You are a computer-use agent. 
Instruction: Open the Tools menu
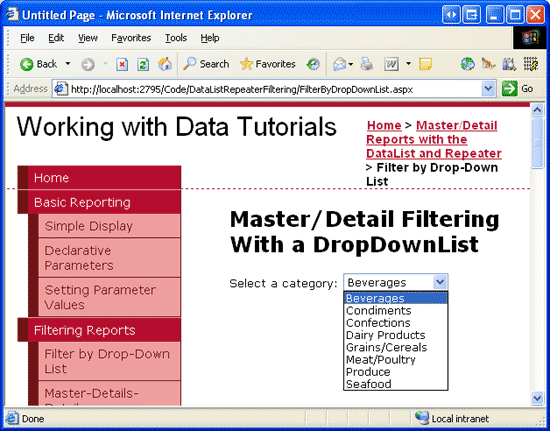[176, 38]
